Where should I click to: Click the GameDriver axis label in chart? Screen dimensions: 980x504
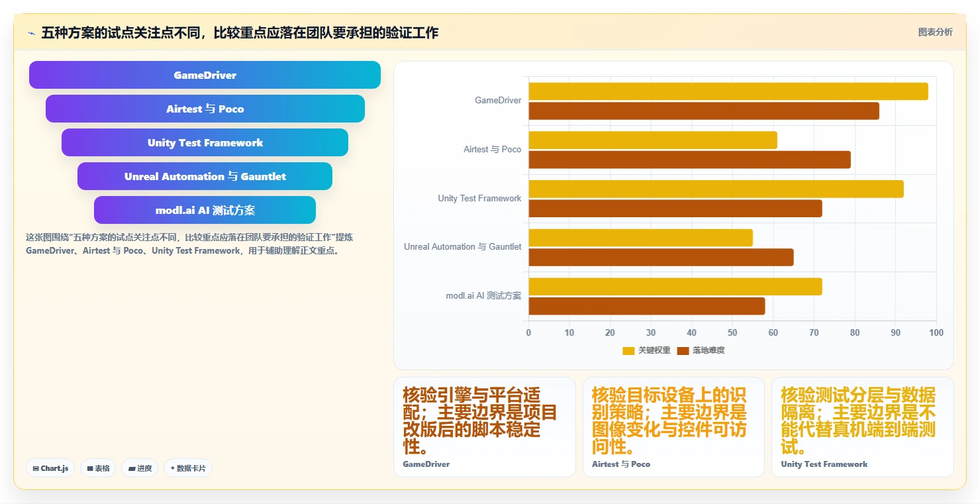[498, 101]
